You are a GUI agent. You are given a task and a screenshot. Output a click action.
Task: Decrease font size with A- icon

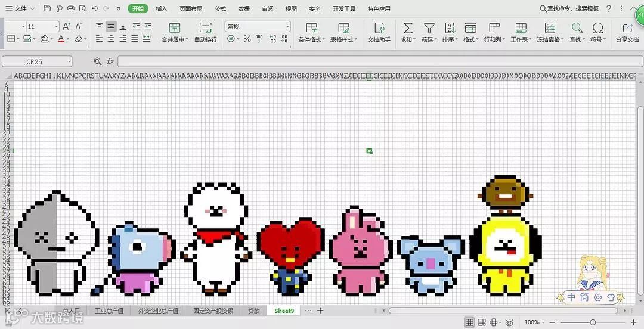[x=79, y=27]
